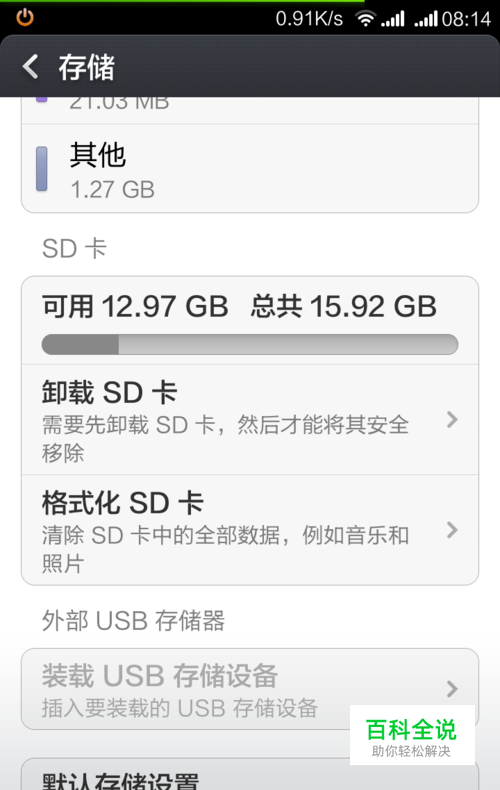This screenshot has width=500, height=790.
Task: Tap the back arrow in the header
Action: (31, 67)
